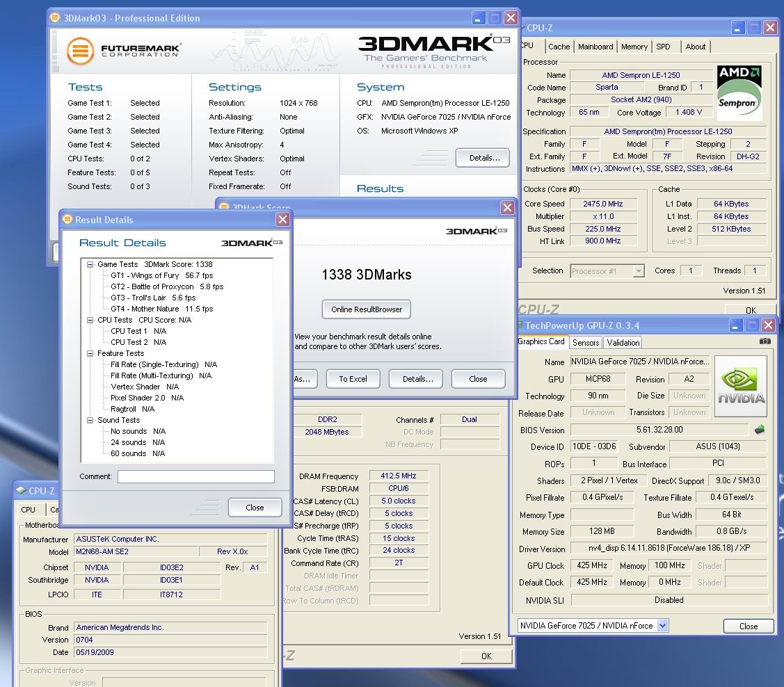Minimize the 3DMark03 main window
This screenshot has width=784, height=687.
pyautogui.click(x=478, y=18)
